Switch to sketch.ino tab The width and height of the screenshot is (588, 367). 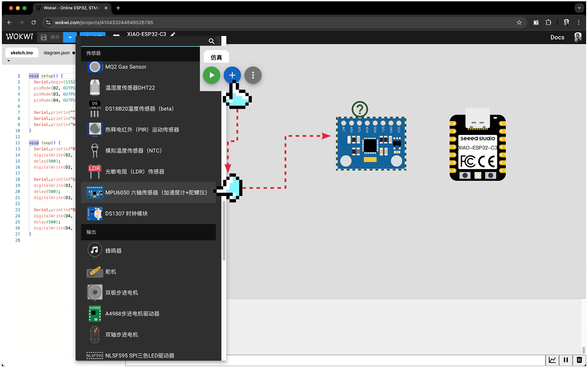pyautogui.click(x=22, y=53)
